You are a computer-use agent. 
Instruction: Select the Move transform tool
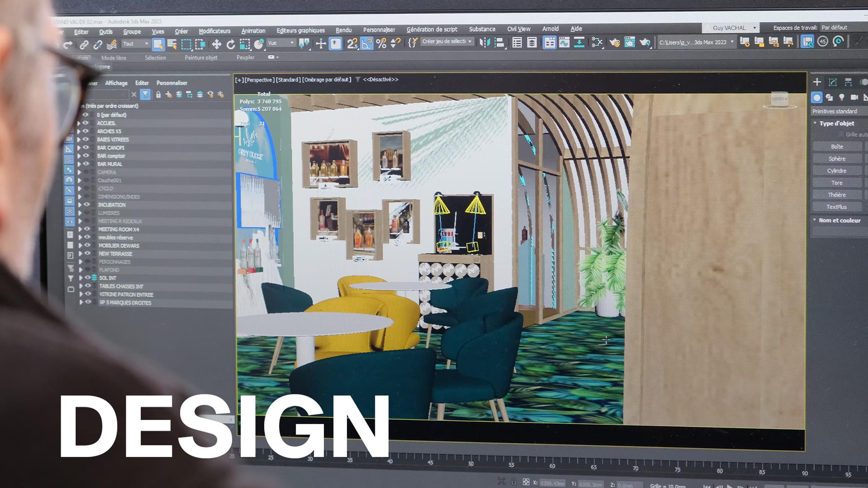coord(216,44)
